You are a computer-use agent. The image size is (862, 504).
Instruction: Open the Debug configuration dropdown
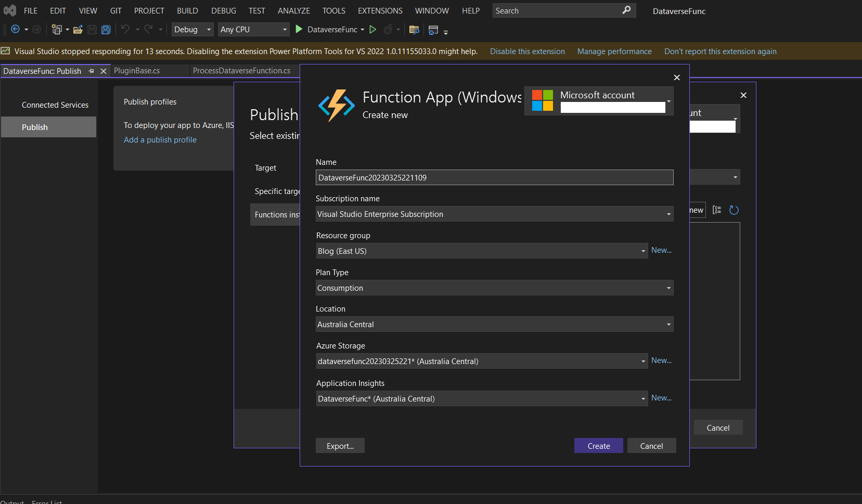(192, 30)
